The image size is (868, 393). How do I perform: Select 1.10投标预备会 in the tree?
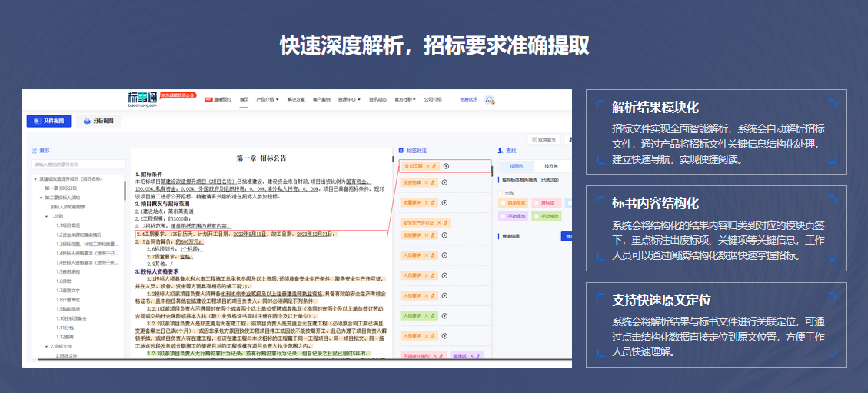70,318
